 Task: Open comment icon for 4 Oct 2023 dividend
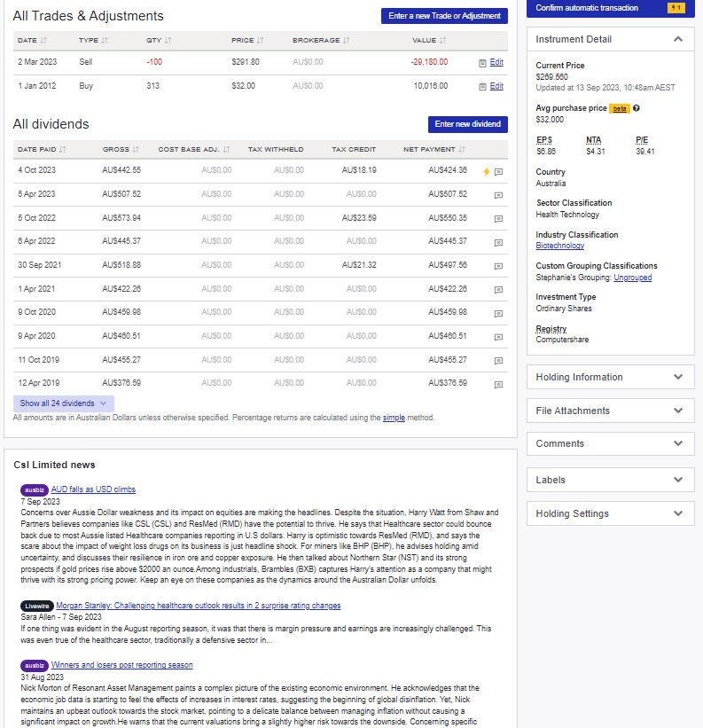coord(498,172)
